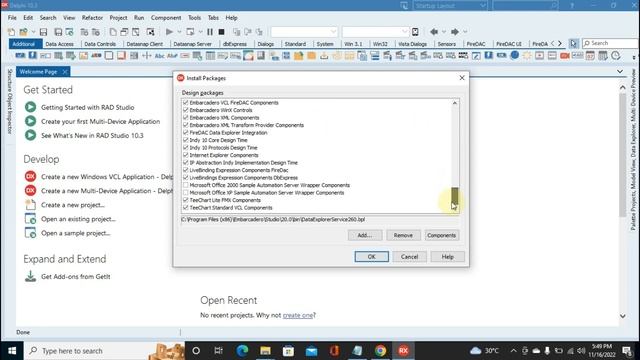Click the Welcome Page scroll down arrow
Viewport: 640px width, 360px height.
click(x=622, y=316)
